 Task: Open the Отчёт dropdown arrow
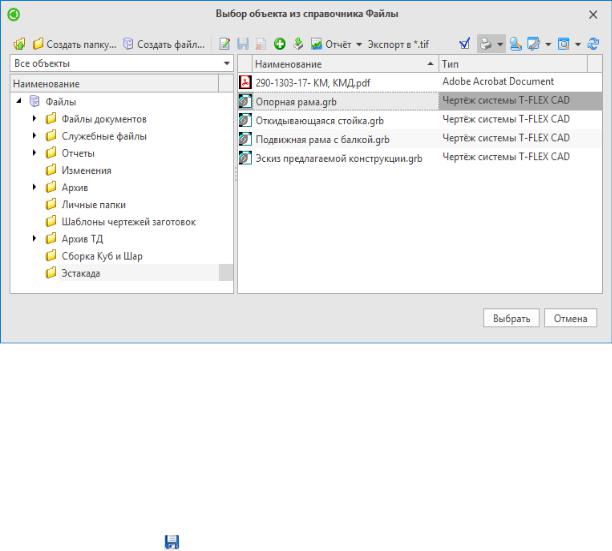(x=359, y=44)
